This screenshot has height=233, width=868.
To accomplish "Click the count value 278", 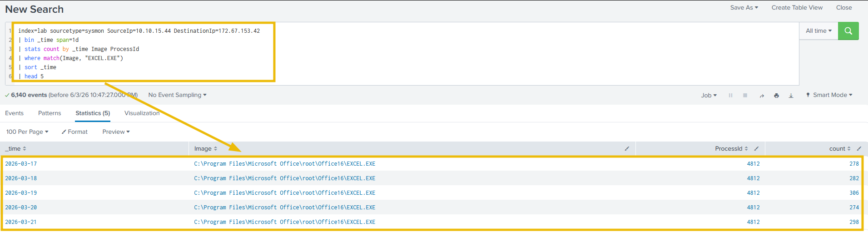I will point(854,164).
